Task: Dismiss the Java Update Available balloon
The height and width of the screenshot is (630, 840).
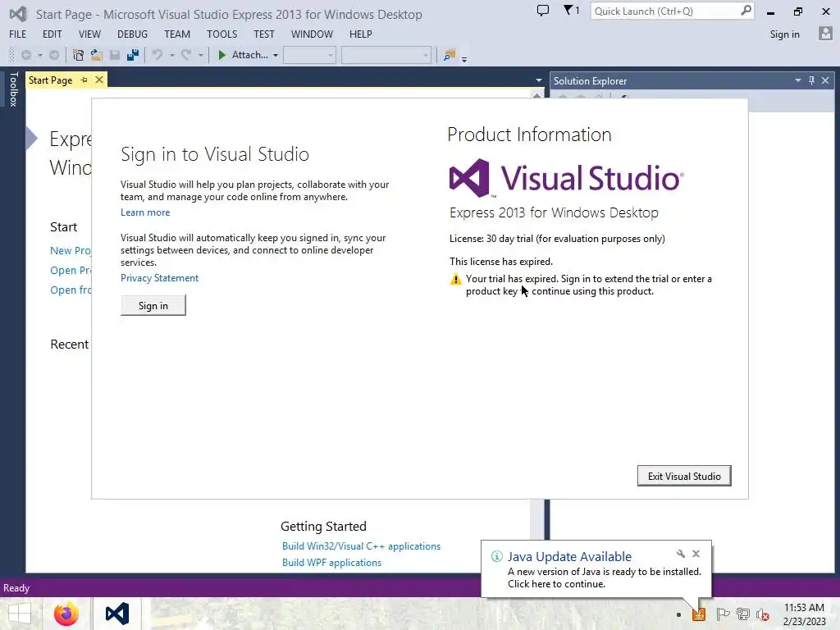Action: pos(696,554)
